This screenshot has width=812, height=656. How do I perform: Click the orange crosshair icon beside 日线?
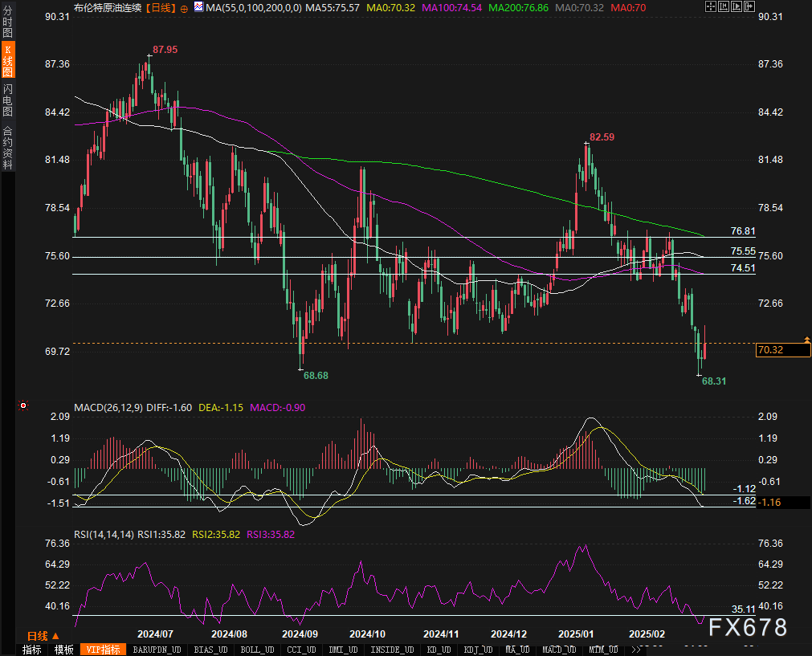186,8
